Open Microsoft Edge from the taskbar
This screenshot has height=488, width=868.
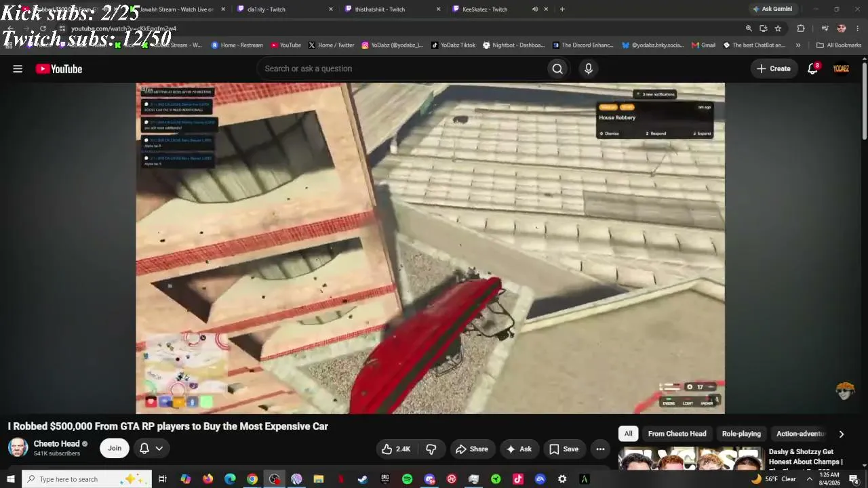(230, 479)
